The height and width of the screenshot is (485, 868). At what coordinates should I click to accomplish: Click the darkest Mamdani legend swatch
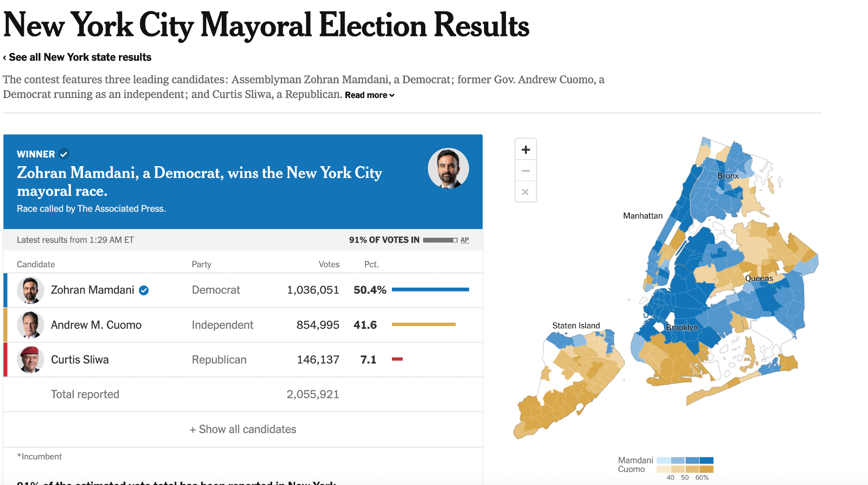pos(707,460)
